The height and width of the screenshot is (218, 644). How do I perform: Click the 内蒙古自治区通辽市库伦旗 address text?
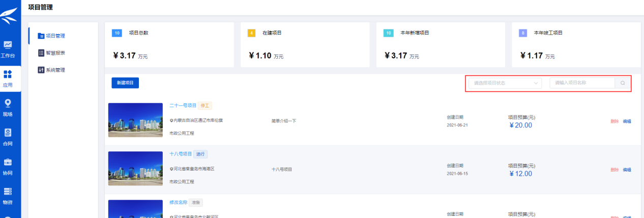[x=198, y=121]
